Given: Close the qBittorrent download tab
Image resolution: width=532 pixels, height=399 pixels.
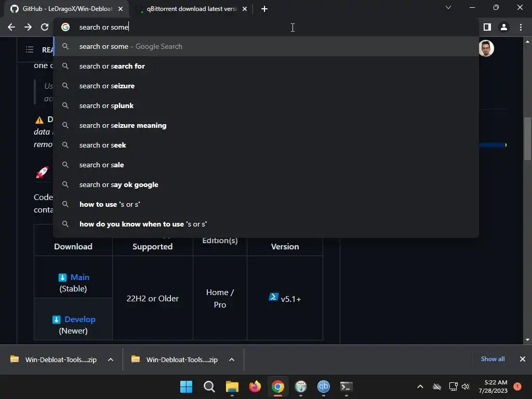Looking at the screenshot, I should point(245,9).
